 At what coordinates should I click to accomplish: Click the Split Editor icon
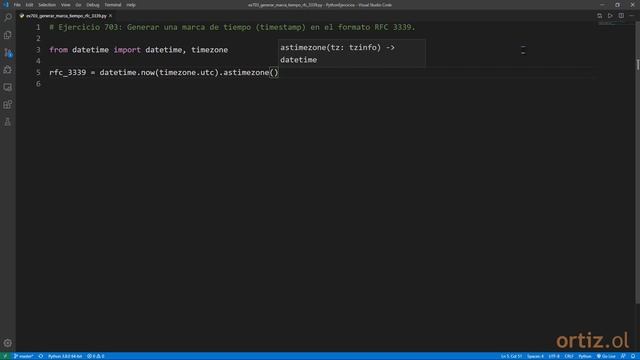pos(621,16)
